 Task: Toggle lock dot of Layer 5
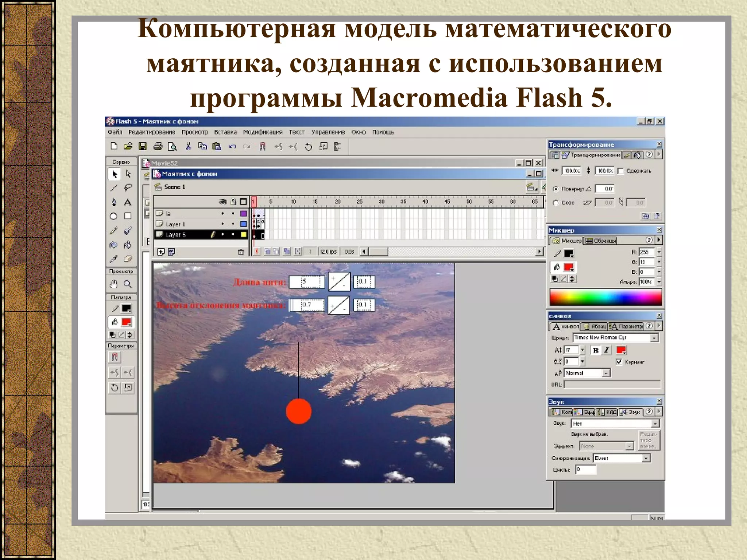click(x=233, y=234)
